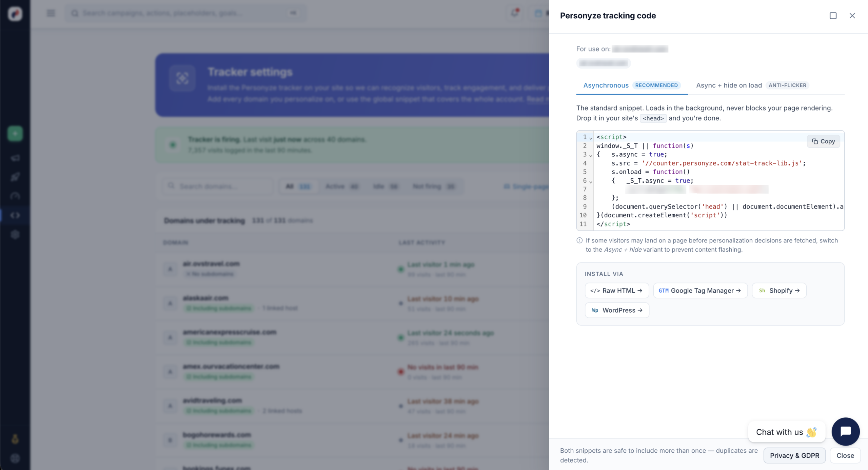
Task: Click the search campaigns input field
Action: point(185,13)
